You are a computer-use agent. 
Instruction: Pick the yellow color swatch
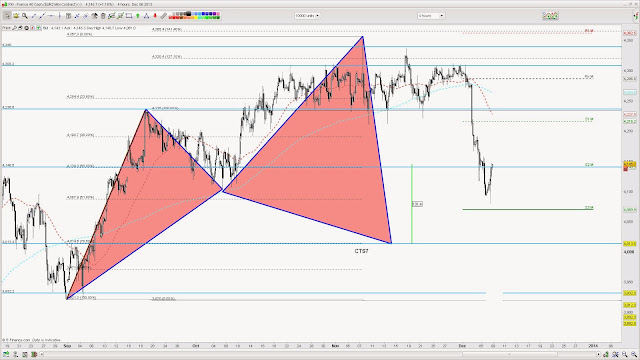[196, 18]
